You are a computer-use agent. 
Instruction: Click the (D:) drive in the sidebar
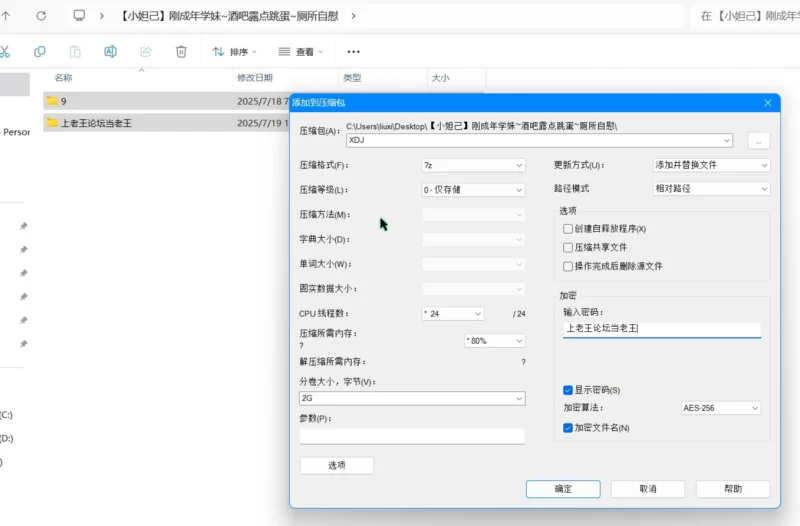click(x=6, y=438)
